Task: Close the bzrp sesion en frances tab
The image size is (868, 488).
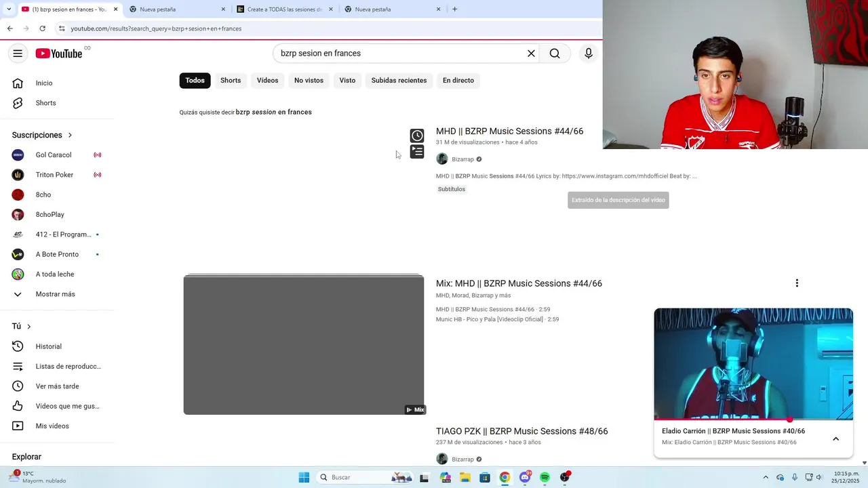Action: (x=115, y=9)
